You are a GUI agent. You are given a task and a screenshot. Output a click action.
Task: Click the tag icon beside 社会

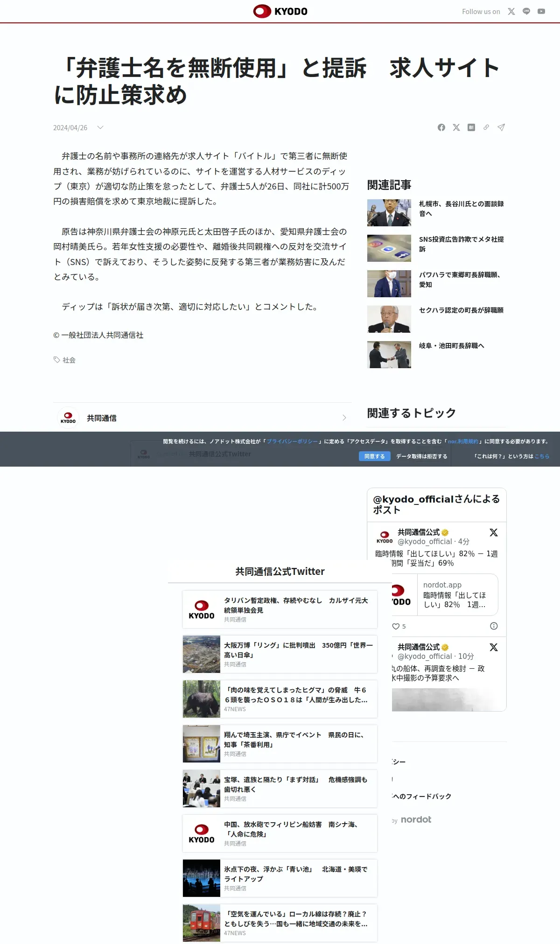pyautogui.click(x=57, y=360)
